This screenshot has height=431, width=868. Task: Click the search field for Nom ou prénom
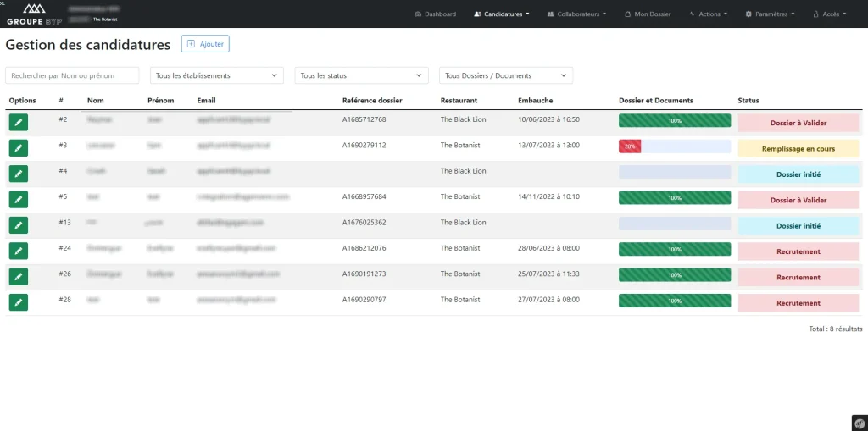coord(72,75)
